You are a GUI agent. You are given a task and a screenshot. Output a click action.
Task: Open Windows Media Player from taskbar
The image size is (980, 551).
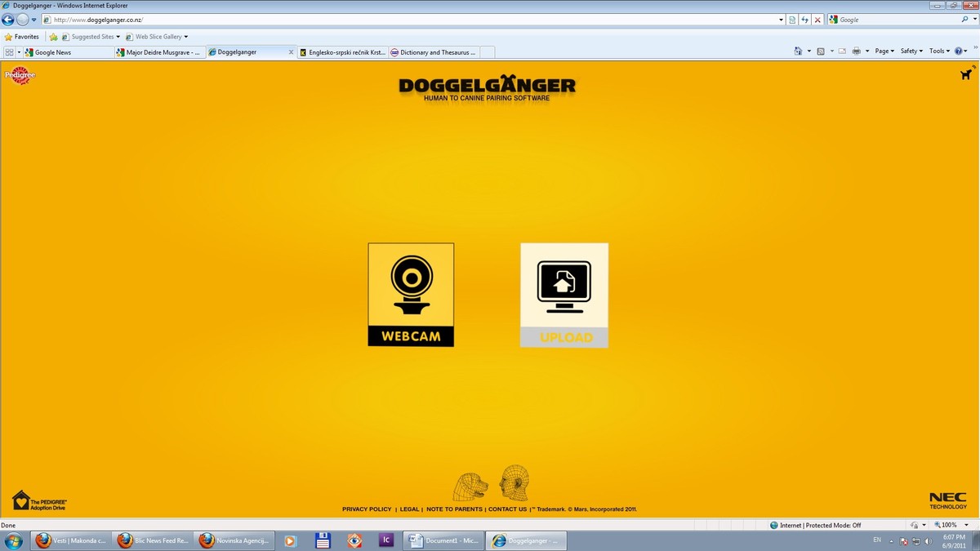289,540
